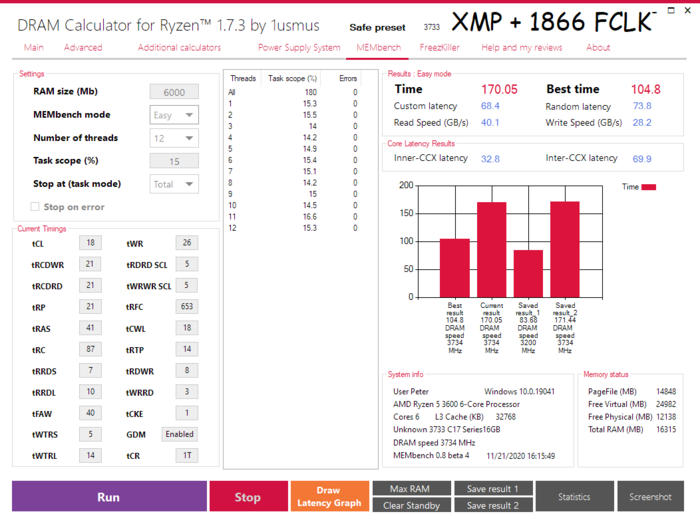Close the DRAM Calculator window

click(688, 10)
